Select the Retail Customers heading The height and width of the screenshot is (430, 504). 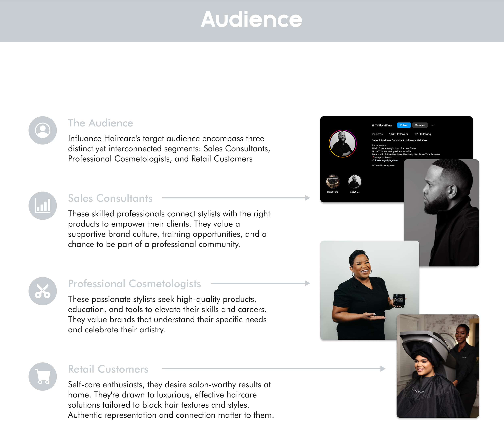[x=108, y=369]
